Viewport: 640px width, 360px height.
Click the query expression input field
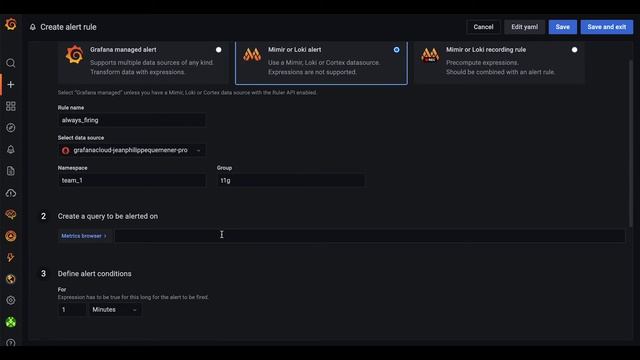point(369,236)
